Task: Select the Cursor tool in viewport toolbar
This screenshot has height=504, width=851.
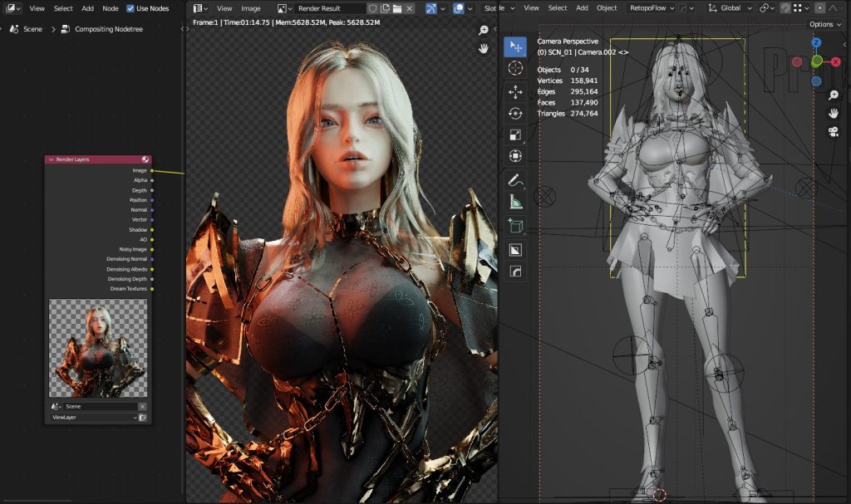Action: click(515, 68)
